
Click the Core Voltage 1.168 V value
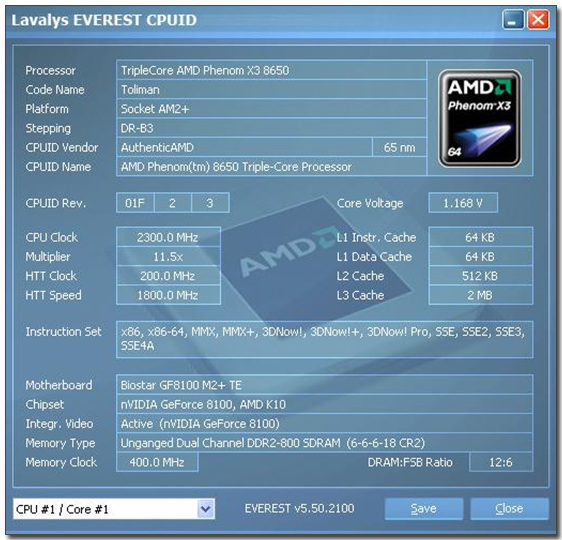click(x=463, y=203)
